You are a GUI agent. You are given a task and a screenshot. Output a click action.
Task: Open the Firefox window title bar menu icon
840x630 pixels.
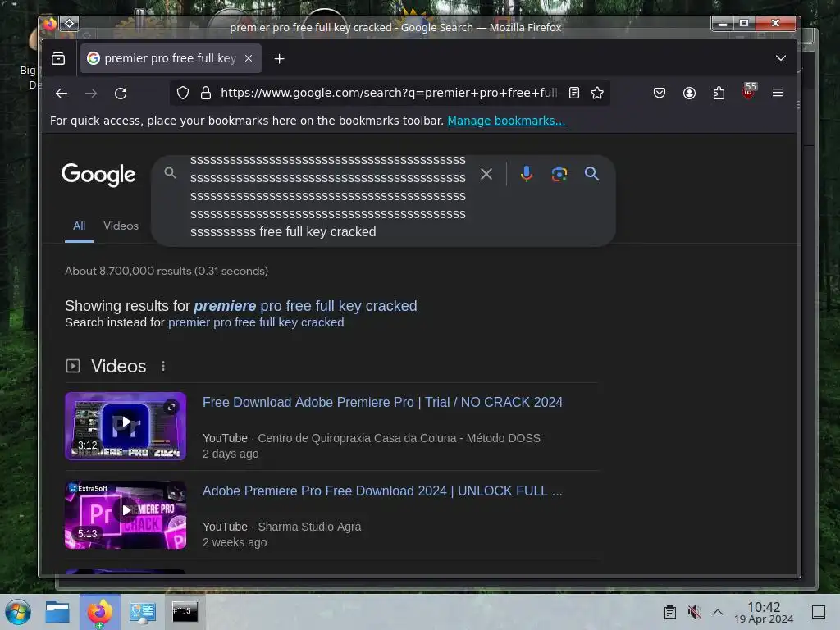50,24
